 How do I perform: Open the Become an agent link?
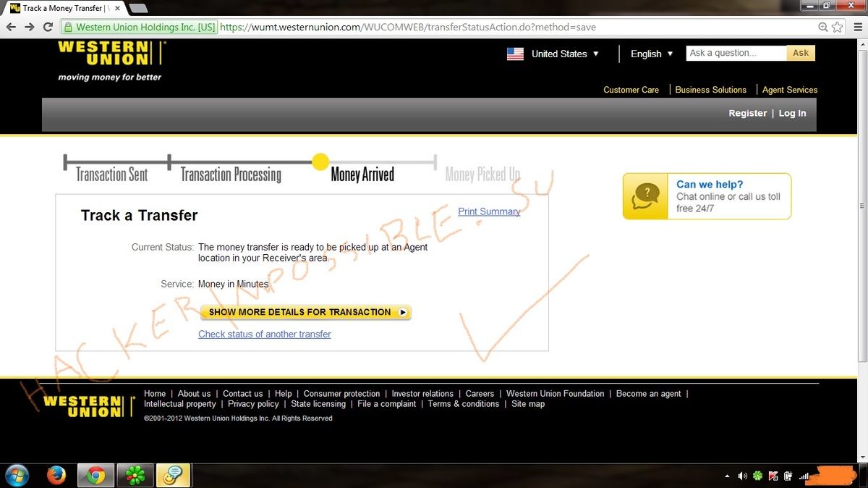(x=648, y=394)
